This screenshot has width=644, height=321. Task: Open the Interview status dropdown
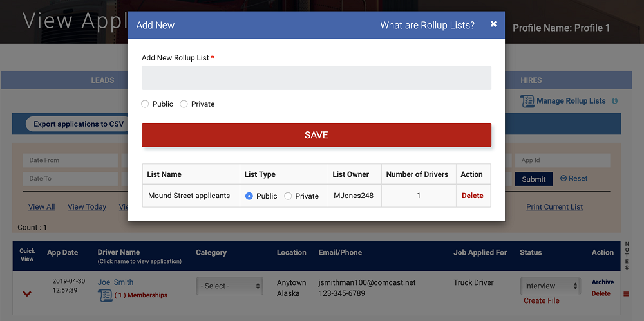click(551, 286)
